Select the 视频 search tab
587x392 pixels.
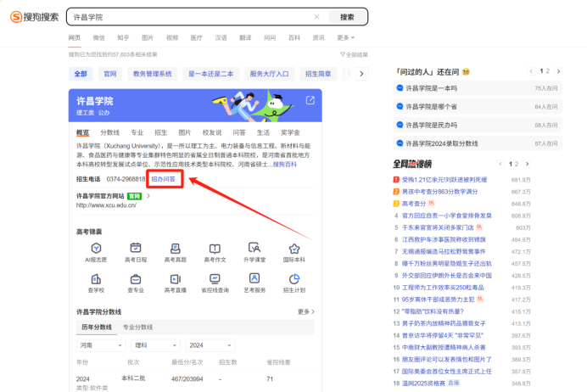click(172, 38)
